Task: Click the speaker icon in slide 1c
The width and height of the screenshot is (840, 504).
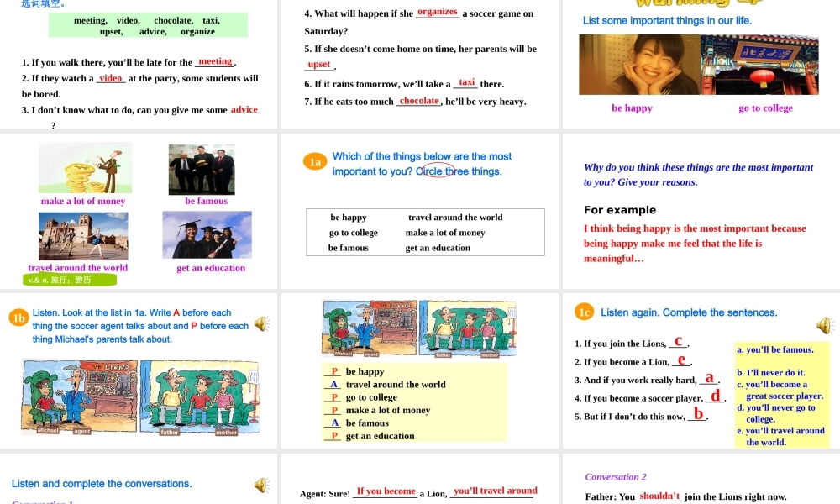Action: click(825, 326)
